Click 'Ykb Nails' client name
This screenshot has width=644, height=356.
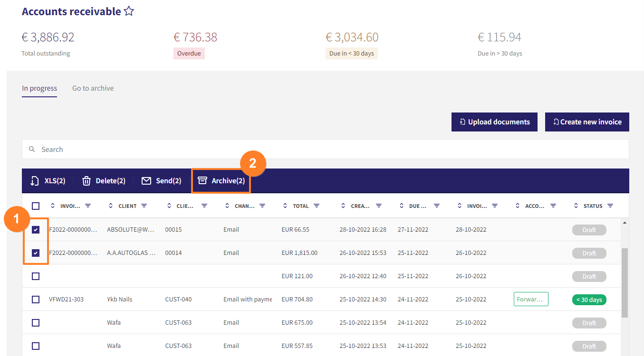pyautogui.click(x=120, y=300)
